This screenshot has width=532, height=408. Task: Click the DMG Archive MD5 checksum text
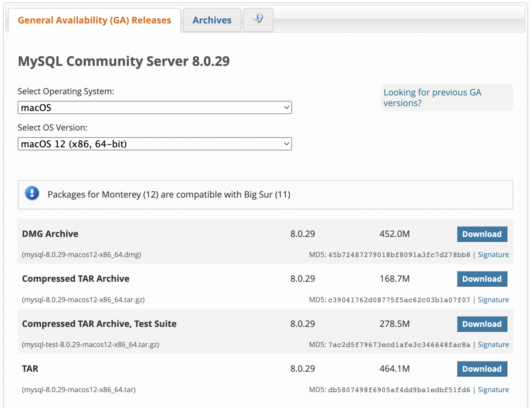(399, 255)
